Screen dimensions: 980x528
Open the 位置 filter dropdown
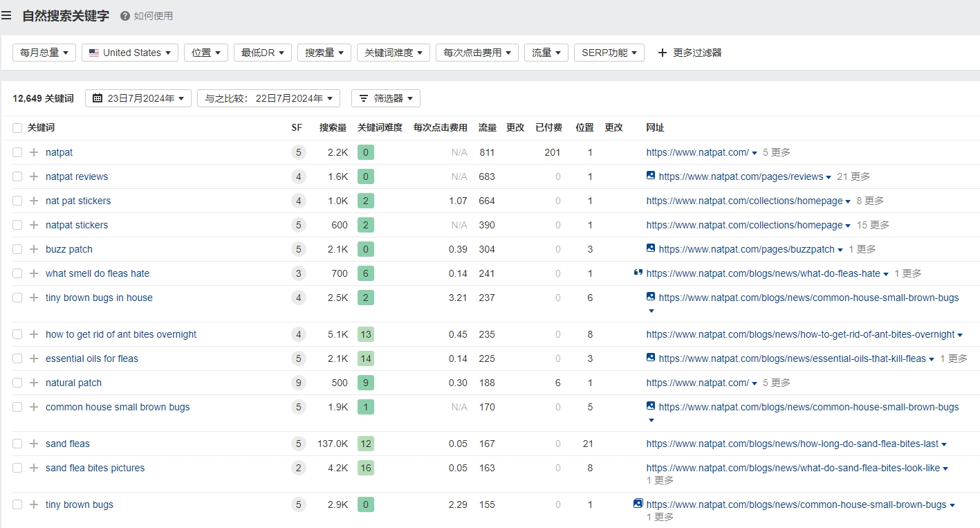click(x=206, y=53)
